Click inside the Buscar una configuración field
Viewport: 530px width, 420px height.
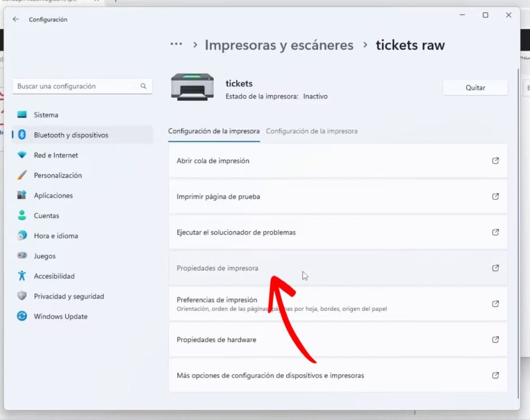click(x=78, y=86)
